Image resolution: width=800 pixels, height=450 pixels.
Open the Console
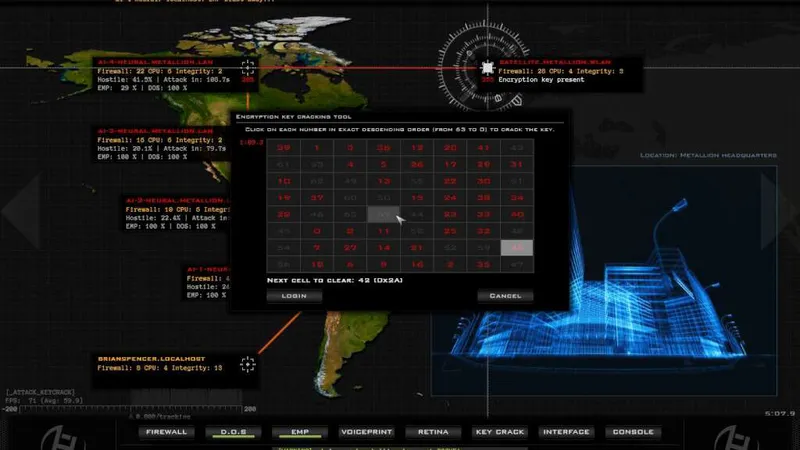(632, 432)
